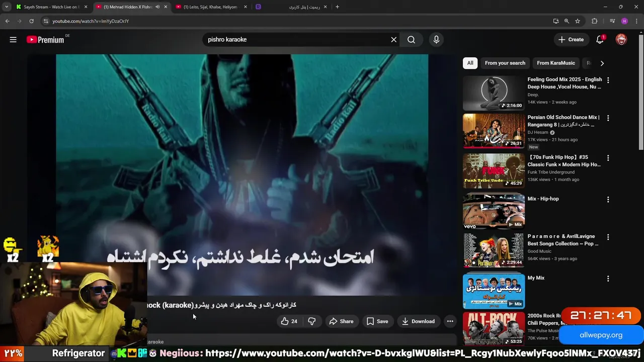644x362 pixels.
Task: Open the Feeling Good Mix thumbnail
Action: tap(494, 93)
